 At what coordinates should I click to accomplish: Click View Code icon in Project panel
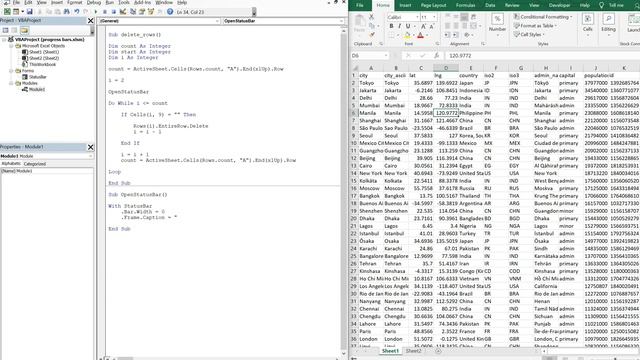pos(5,30)
